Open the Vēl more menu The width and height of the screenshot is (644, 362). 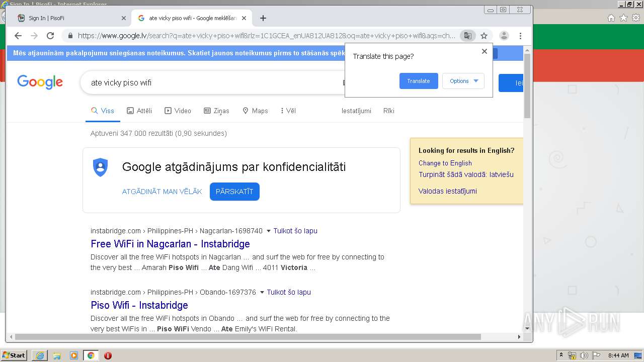pos(288,111)
